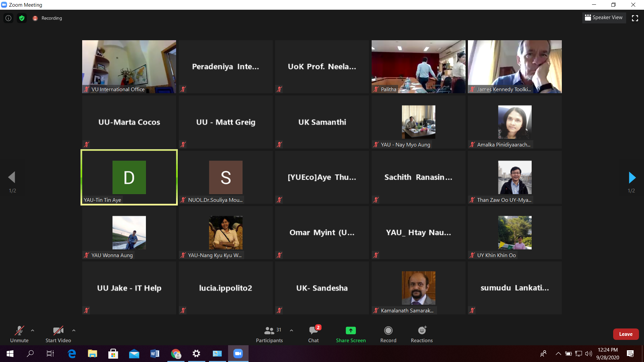Open Microsoft Edge from taskbar
This screenshot has width=644, height=362.
[x=72, y=354]
